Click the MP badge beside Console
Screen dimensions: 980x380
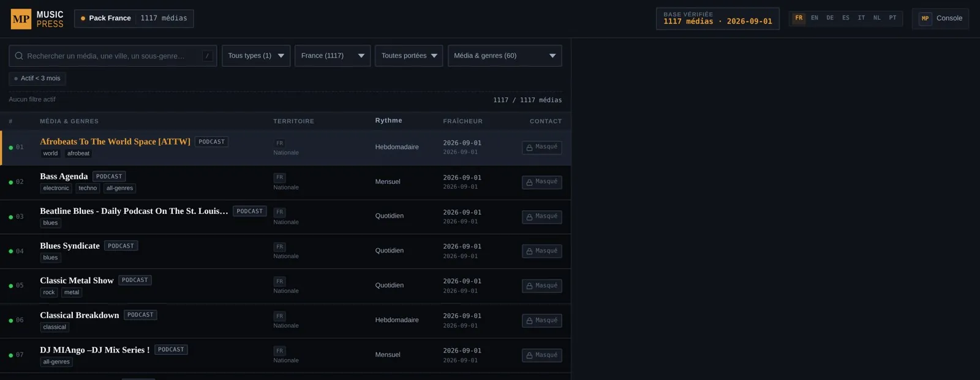pos(925,18)
